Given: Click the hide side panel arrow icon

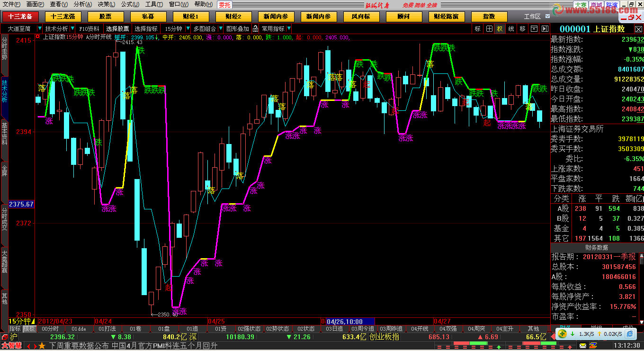Looking at the screenshot, I should 545,28.
